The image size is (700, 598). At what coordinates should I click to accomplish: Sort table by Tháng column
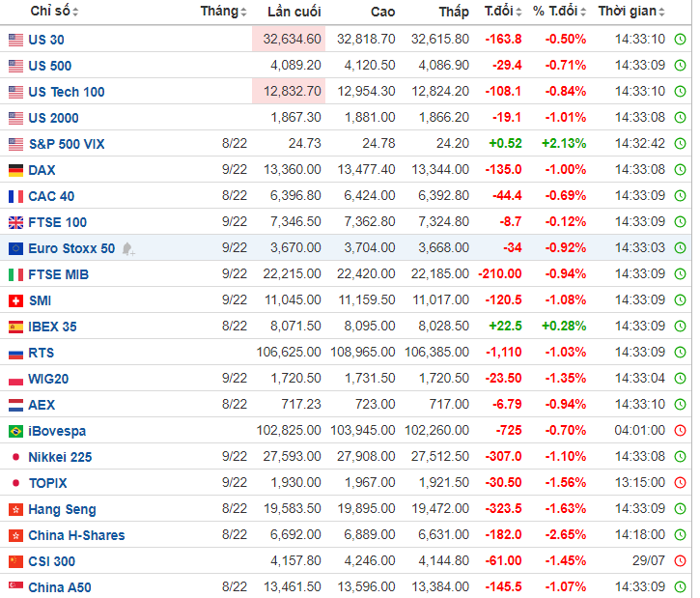tap(223, 12)
